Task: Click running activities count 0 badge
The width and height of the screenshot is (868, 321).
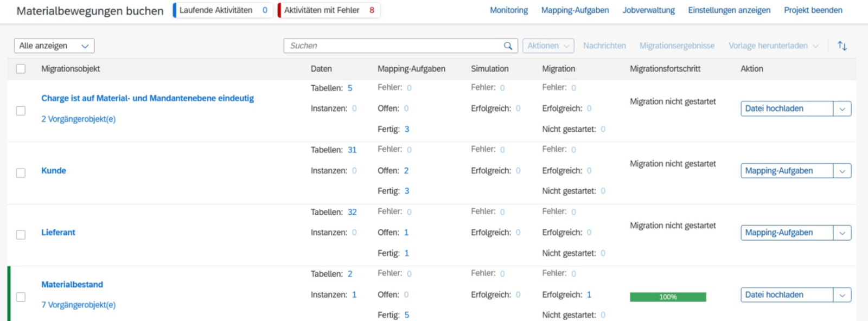Action: [x=265, y=10]
